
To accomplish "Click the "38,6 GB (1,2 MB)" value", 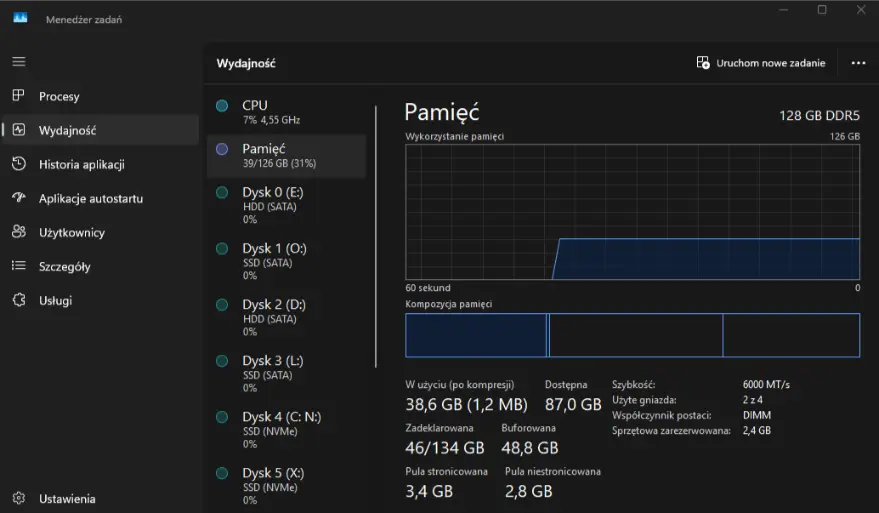I will pos(466,404).
